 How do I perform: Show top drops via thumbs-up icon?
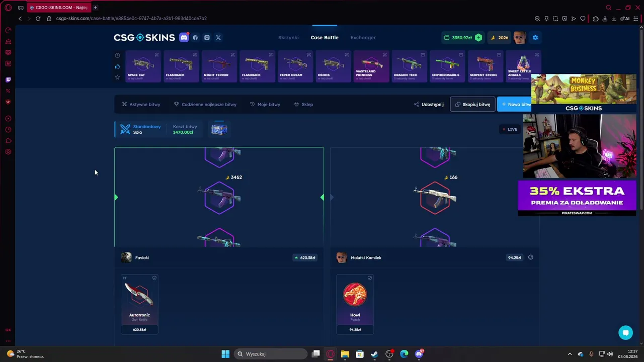coord(117,66)
